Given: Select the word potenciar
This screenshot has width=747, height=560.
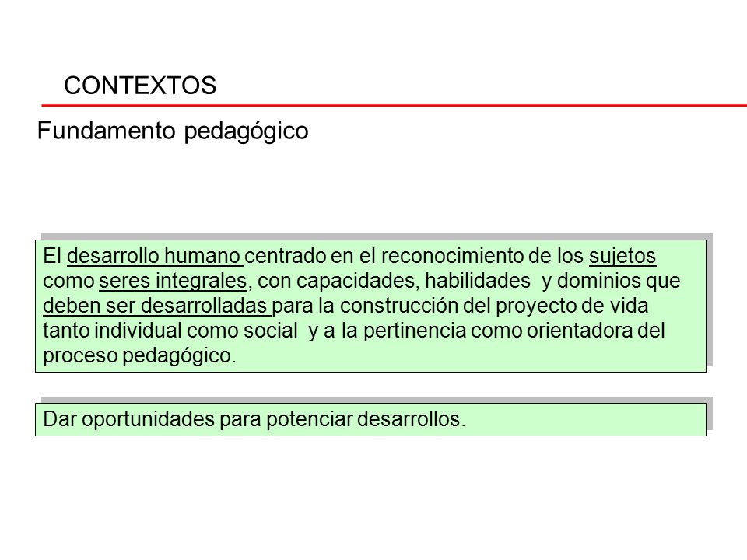Looking at the screenshot, I should tap(310, 419).
